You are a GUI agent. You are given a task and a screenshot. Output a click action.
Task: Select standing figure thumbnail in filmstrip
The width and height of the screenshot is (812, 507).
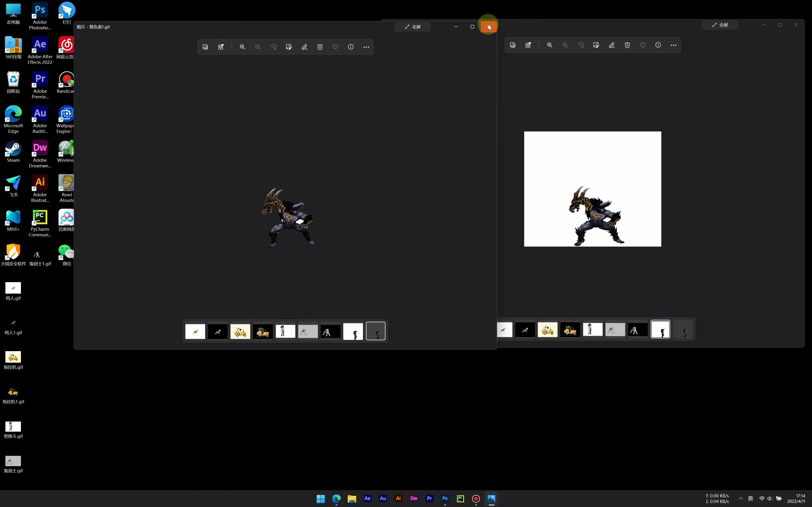pos(285,331)
